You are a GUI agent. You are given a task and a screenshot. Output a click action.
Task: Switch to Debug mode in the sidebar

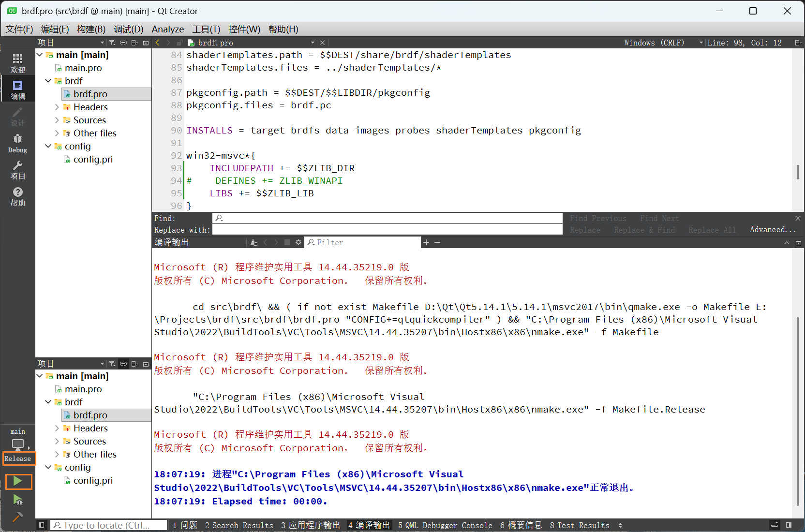pyautogui.click(x=17, y=144)
